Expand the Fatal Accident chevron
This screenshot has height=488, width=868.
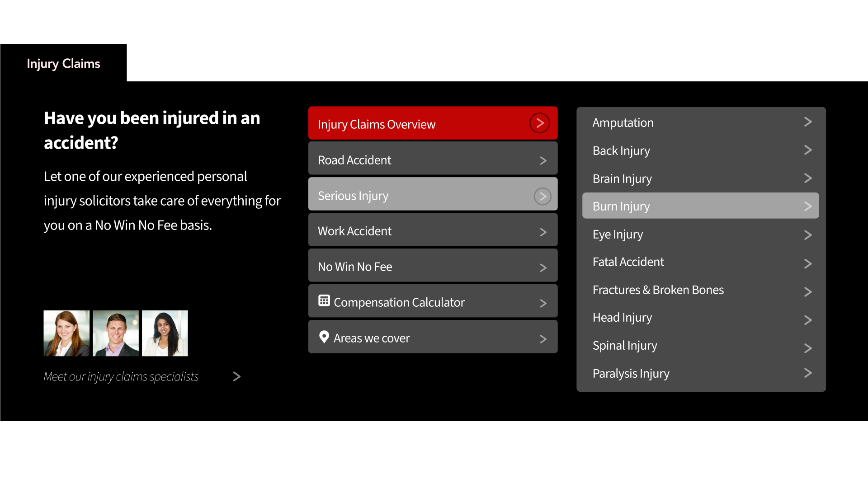[808, 263]
